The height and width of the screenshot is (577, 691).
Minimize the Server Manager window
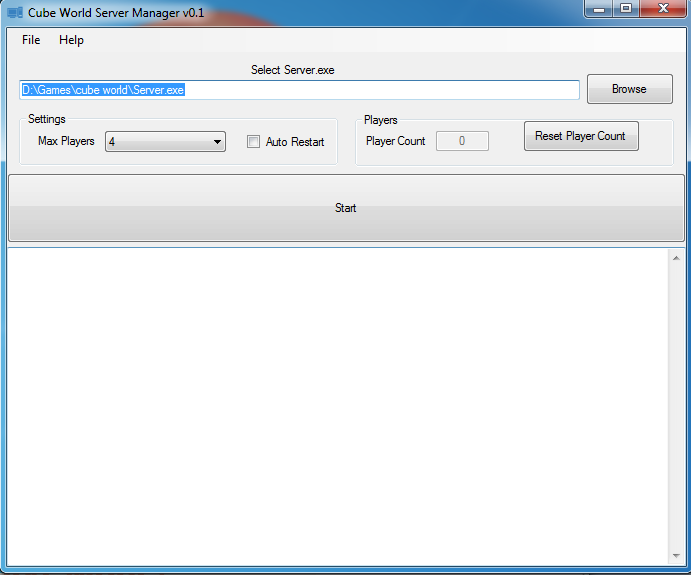click(599, 9)
